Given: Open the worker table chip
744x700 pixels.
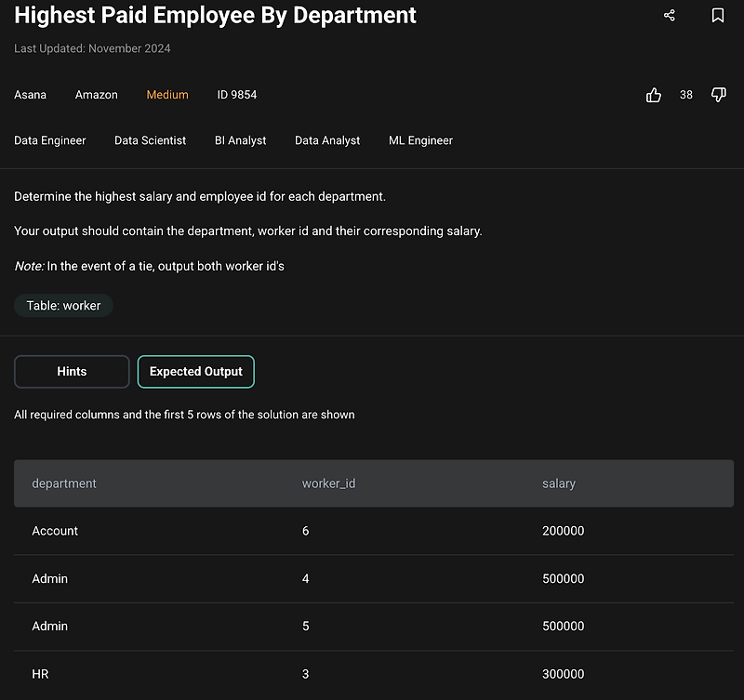Looking at the screenshot, I should click(x=63, y=305).
